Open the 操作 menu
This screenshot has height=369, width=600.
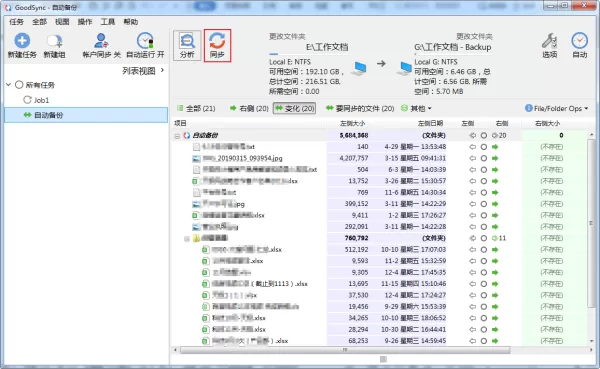(85, 22)
